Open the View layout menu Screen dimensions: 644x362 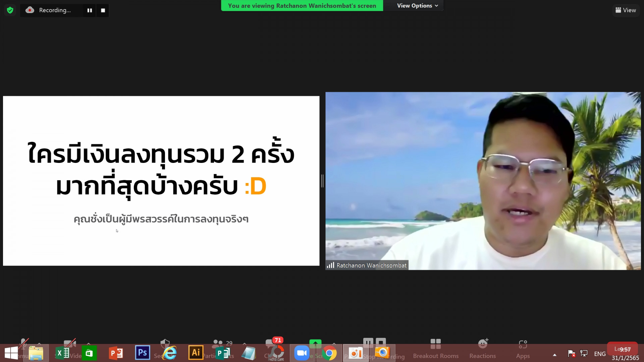[626, 10]
